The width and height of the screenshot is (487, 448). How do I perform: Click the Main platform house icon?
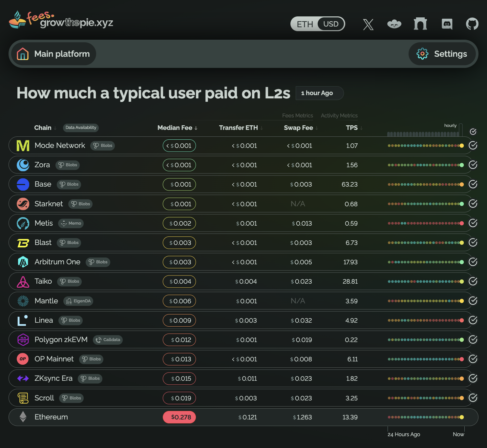[23, 54]
